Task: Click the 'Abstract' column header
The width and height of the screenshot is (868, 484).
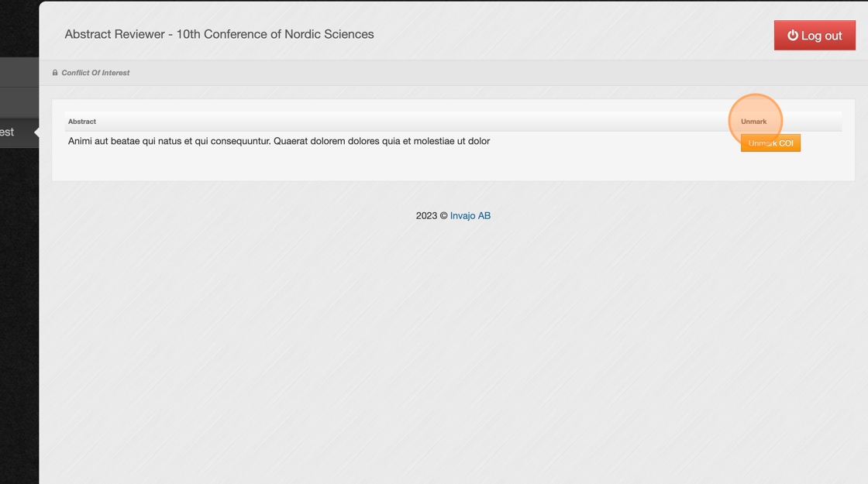Action: point(82,122)
